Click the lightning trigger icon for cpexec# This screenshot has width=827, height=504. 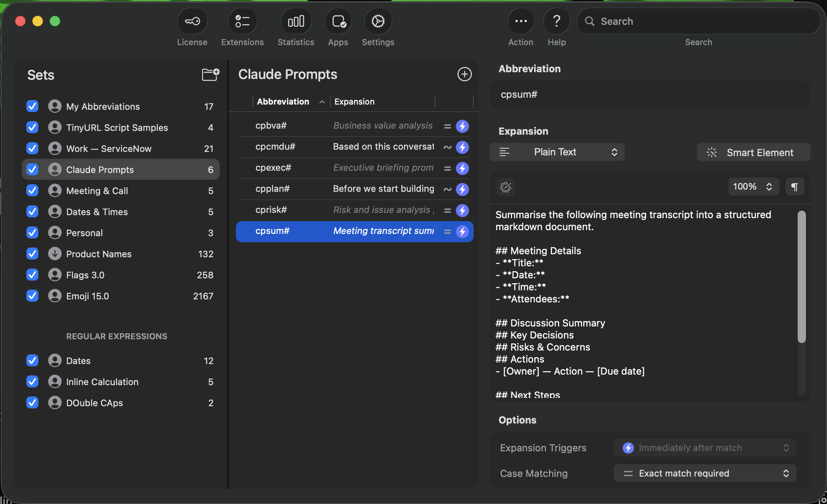pos(462,168)
